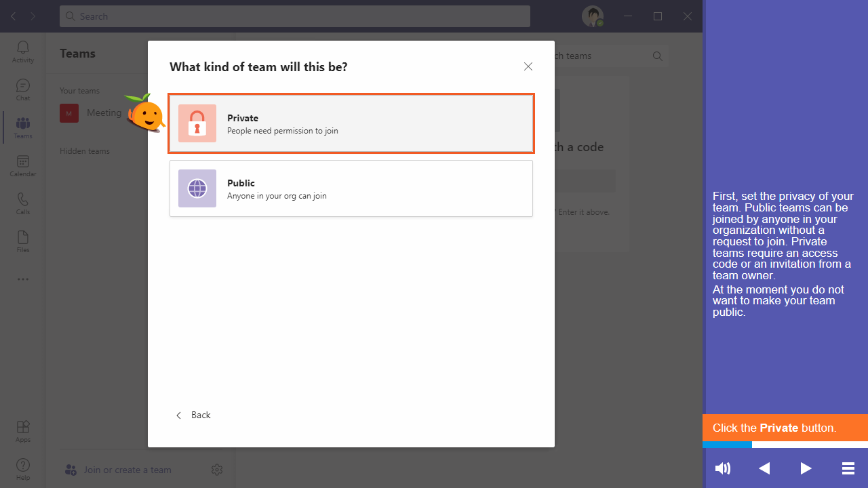This screenshot has height=488, width=868.
Task: Click the search teams magnifier icon
Action: (657, 56)
